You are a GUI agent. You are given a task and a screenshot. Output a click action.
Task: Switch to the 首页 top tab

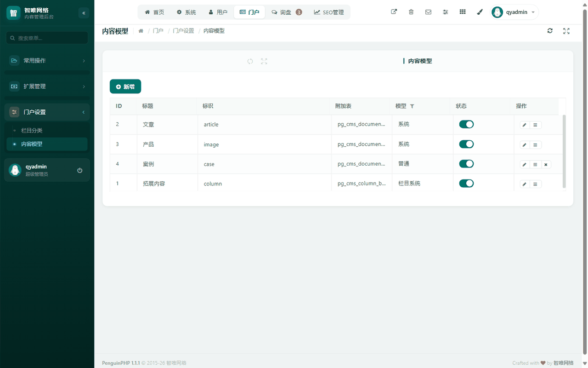[x=154, y=12]
